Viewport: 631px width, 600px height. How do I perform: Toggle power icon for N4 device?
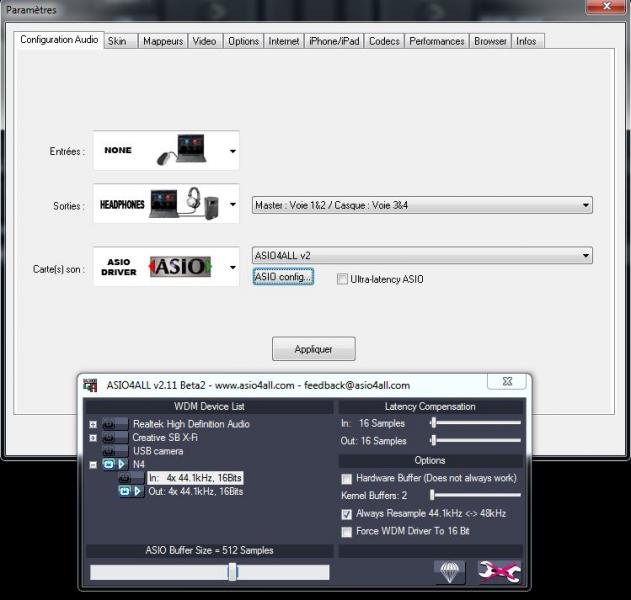point(109,464)
